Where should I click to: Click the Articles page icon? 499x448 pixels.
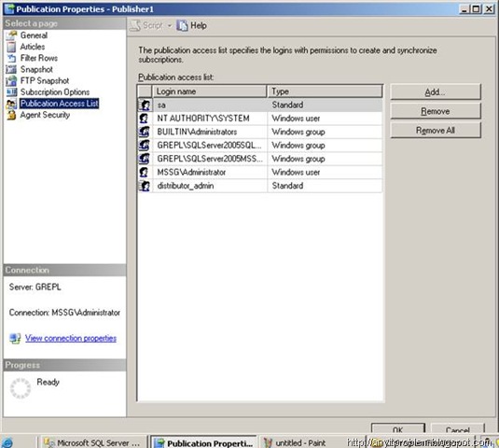pos(11,47)
